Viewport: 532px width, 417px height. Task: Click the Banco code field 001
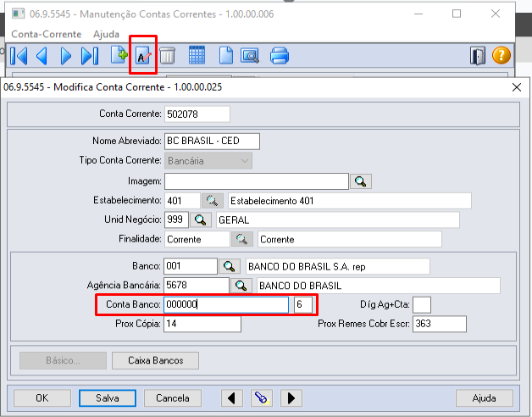(x=191, y=266)
